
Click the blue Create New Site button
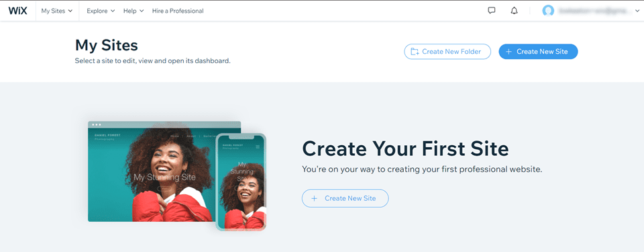pos(538,52)
